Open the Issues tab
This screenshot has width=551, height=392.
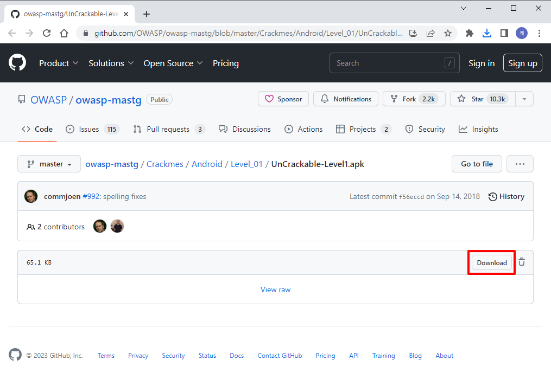tap(93, 129)
